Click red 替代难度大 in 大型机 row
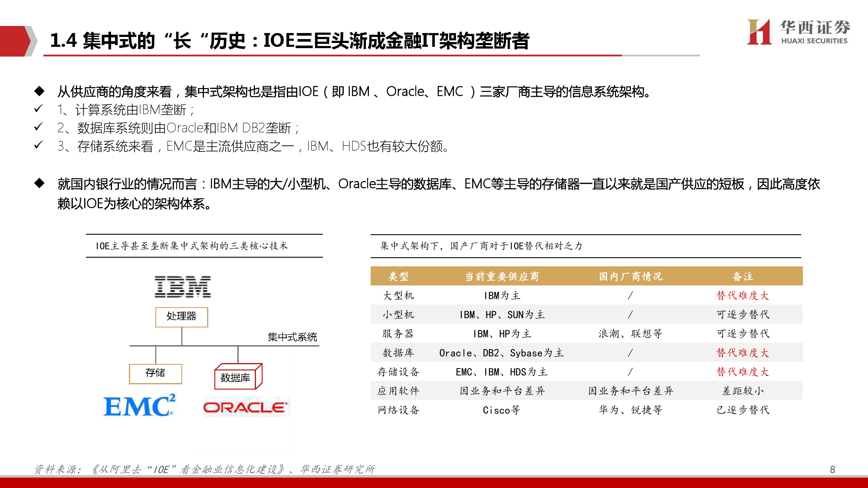This screenshot has width=868, height=488. pyautogui.click(x=743, y=295)
